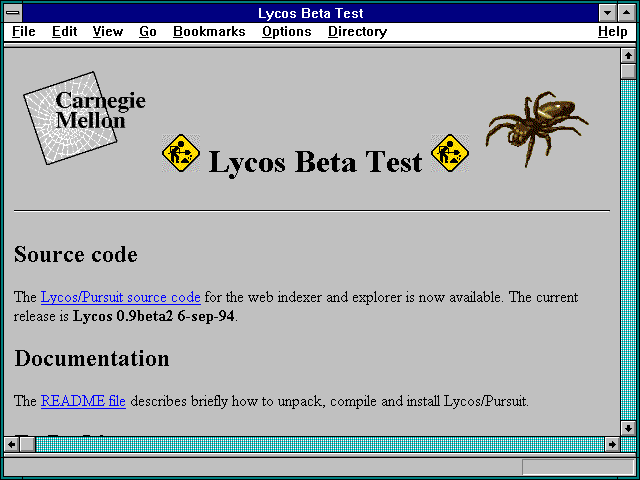Viewport: 640px width, 480px height.
Task: Open the Edit menu
Action: [x=64, y=32]
